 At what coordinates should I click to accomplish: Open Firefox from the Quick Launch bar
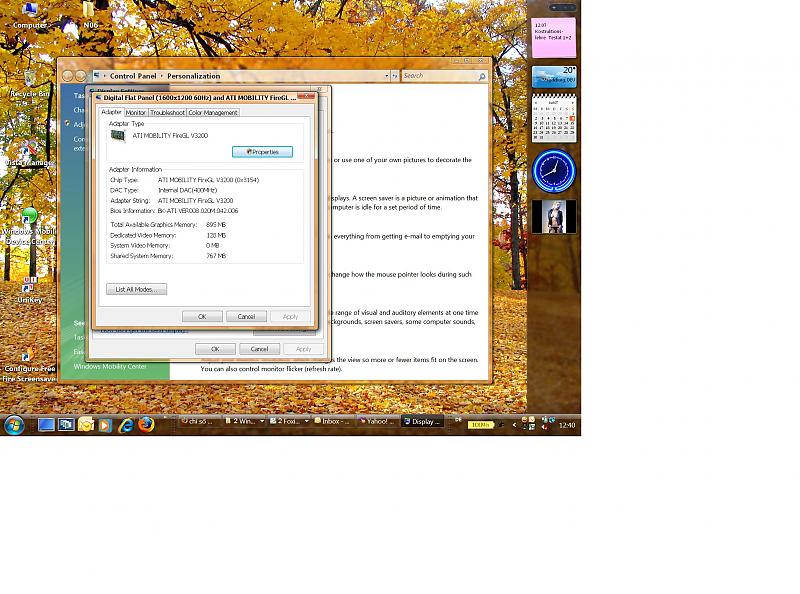pos(146,424)
